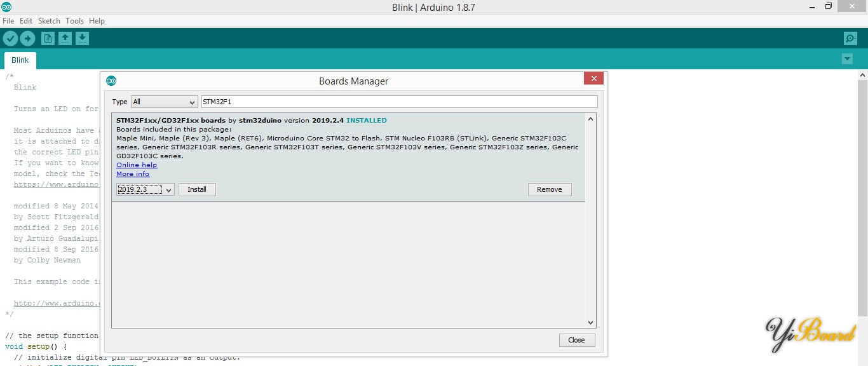The width and height of the screenshot is (868, 366).
Task: Click the Save sketch icon
Action: tap(82, 39)
